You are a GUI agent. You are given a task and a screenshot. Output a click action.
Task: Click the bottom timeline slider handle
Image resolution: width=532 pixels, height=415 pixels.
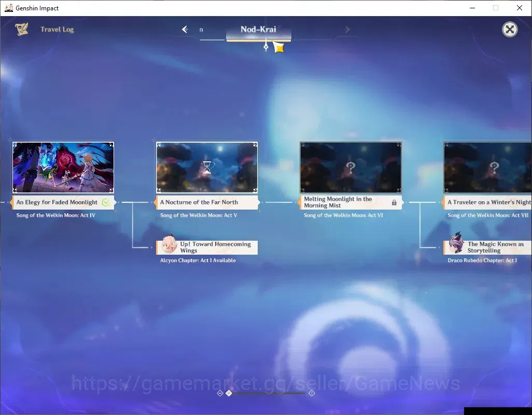pyautogui.click(x=229, y=393)
